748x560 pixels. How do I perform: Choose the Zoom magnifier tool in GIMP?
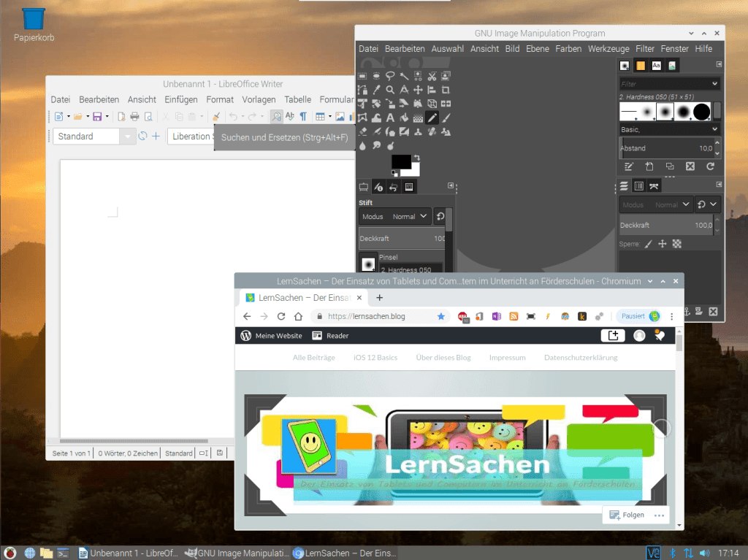390,90
